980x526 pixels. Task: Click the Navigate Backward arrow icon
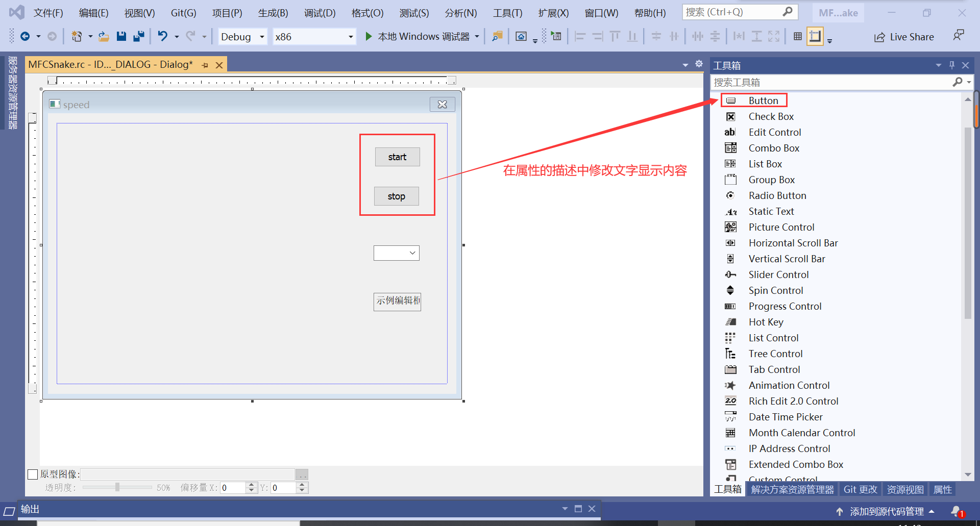coord(24,36)
